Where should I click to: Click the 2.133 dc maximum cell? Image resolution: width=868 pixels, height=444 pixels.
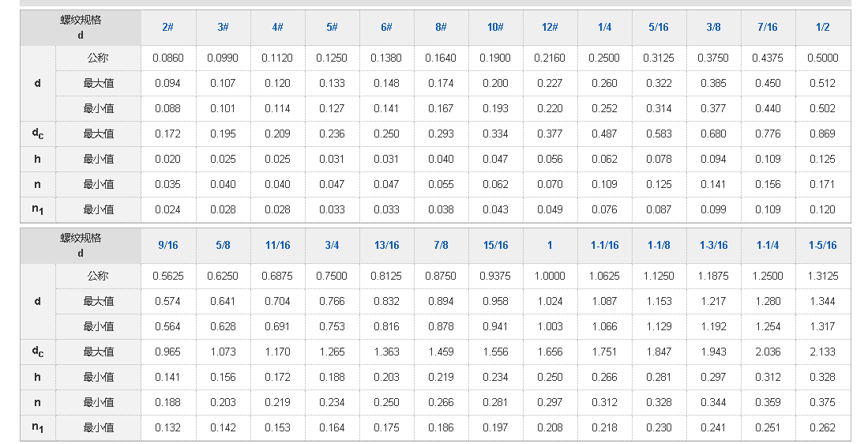(822, 352)
